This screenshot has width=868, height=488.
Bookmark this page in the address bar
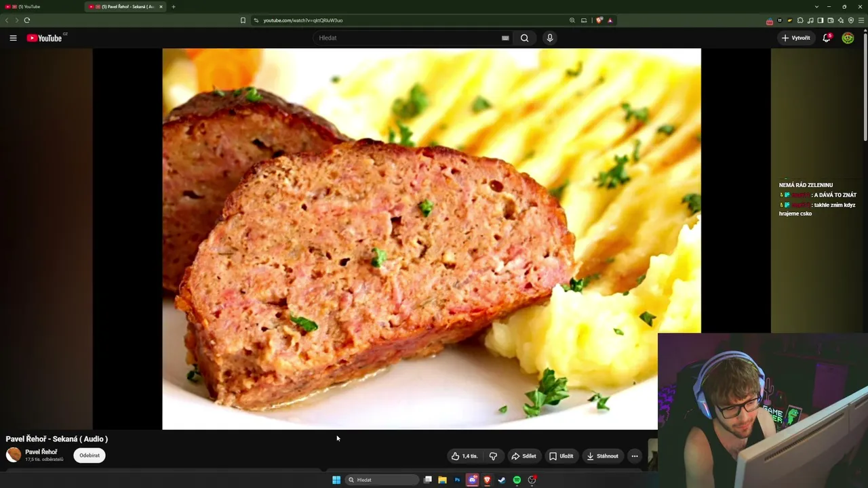[243, 20]
